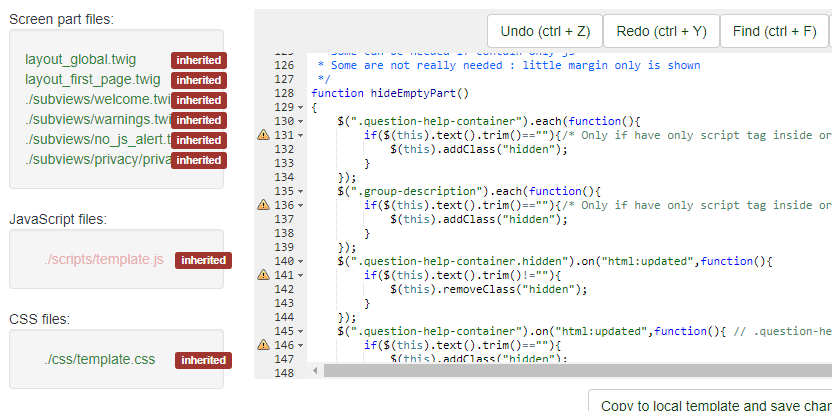The width and height of the screenshot is (832, 411).
Task: Click the inherited badge next to template.css
Action: point(203,360)
